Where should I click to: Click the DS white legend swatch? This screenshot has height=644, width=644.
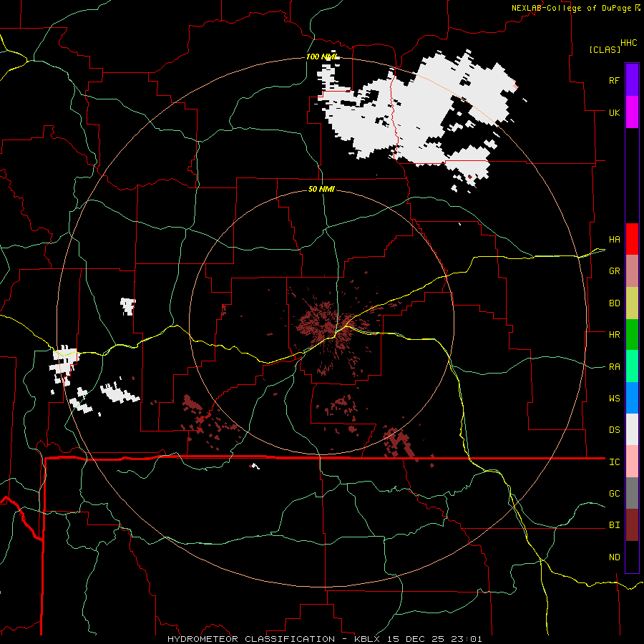632,429
